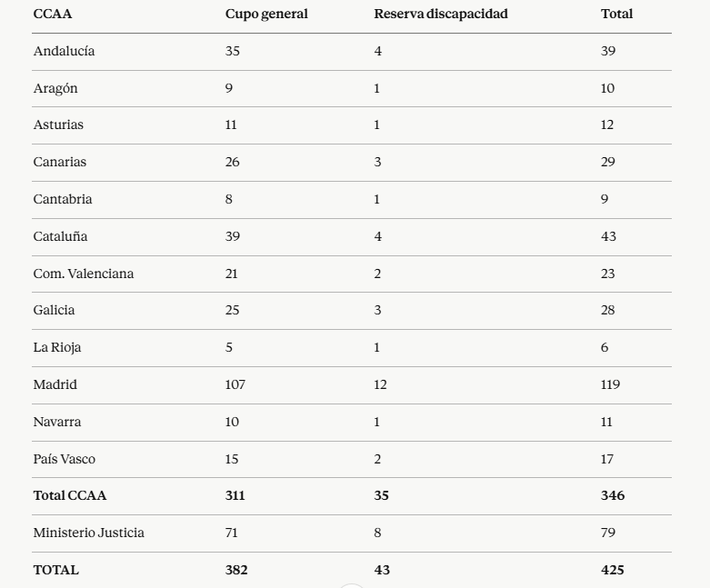Click the Asturias cell

pos(58,125)
